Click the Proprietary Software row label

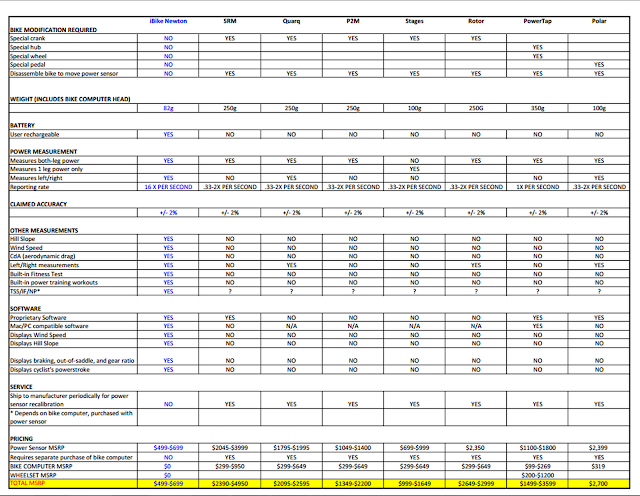pyautogui.click(x=42, y=317)
